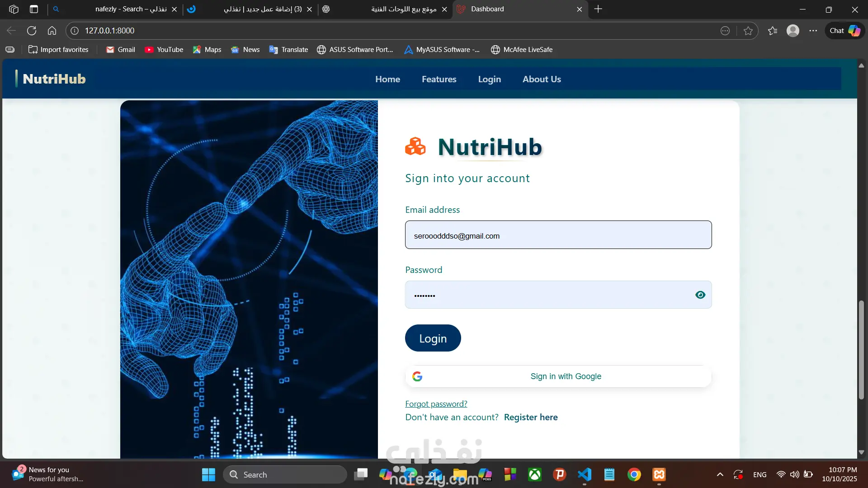Click the tab actions menu icon

pos(34,9)
